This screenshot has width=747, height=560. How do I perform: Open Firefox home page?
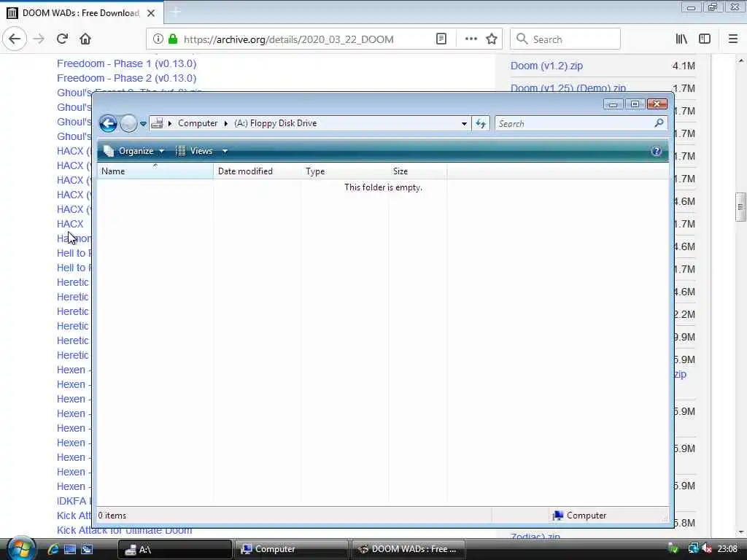[85, 39]
